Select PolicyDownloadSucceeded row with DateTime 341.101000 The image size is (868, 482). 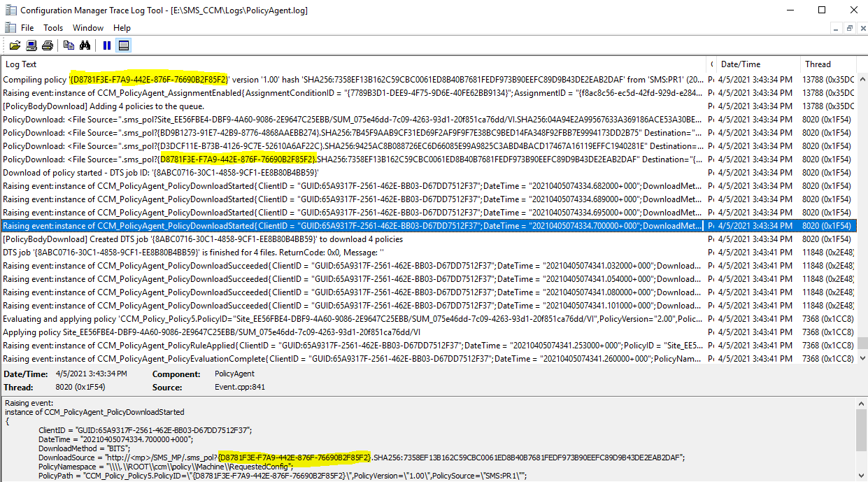pyautogui.click(x=428, y=306)
